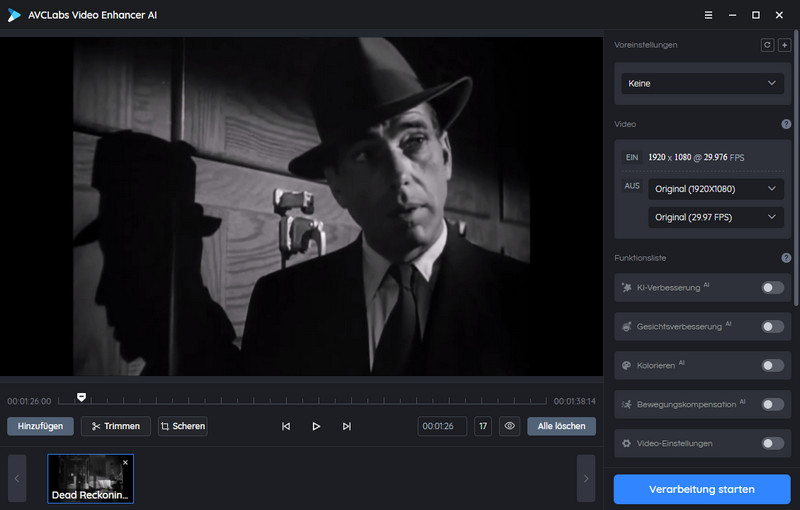Click the 00:01:26 time input field
The width and height of the screenshot is (800, 510).
coord(442,426)
